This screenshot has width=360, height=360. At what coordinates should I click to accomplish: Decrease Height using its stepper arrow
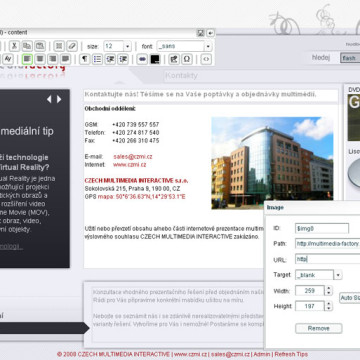[x=329, y=308]
